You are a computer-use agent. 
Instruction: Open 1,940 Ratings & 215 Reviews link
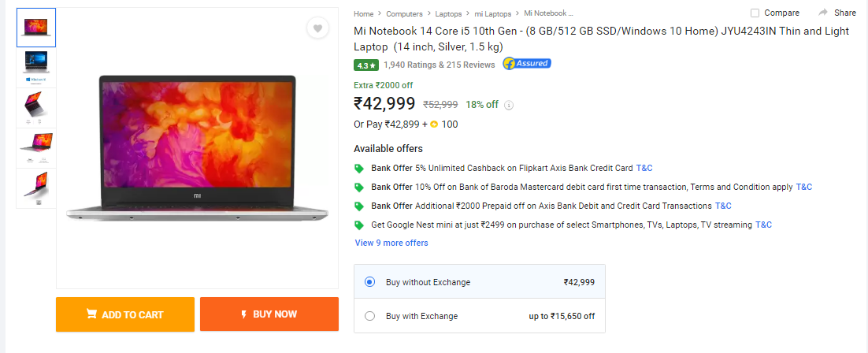pos(439,65)
